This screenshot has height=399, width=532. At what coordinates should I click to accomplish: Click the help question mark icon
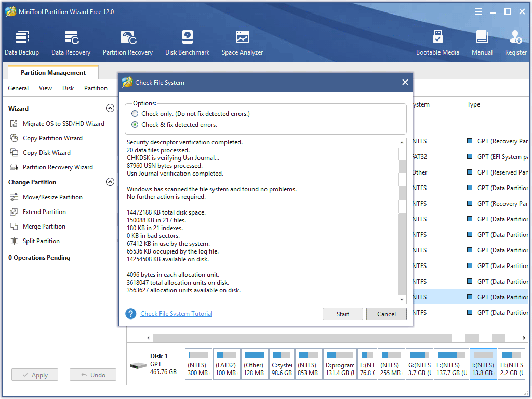point(130,313)
